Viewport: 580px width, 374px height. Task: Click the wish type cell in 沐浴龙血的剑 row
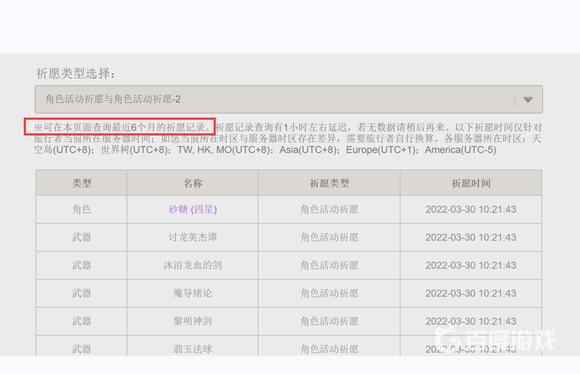pyautogui.click(x=329, y=265)
